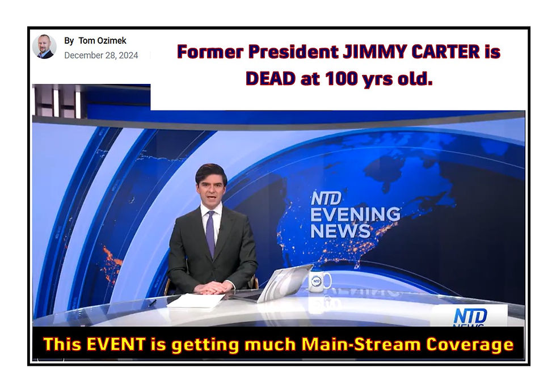Click the caption 'This EVENT is getting much Main-Stream Coverage'

[x=279, y=344]
